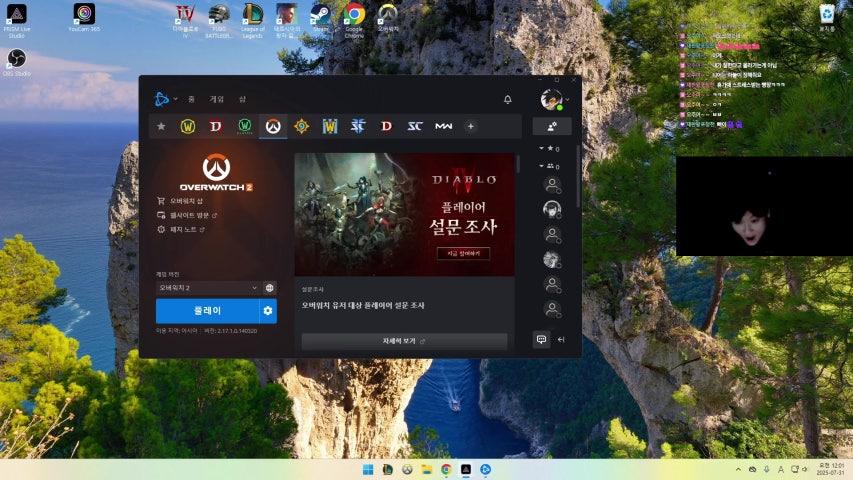This screenshot has width=853, height=480.
Task: Show hidden system tray icons
Action: (x=738, y=470)
